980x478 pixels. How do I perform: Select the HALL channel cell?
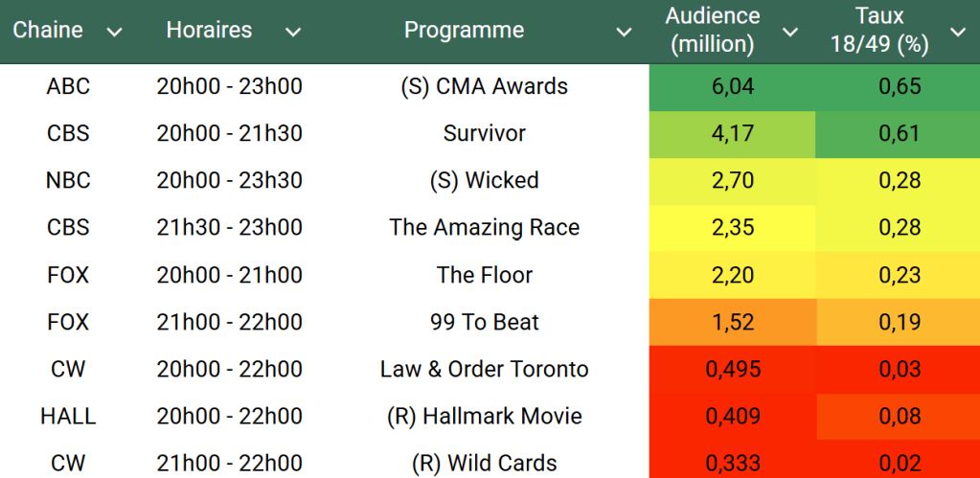coord(68,416)
